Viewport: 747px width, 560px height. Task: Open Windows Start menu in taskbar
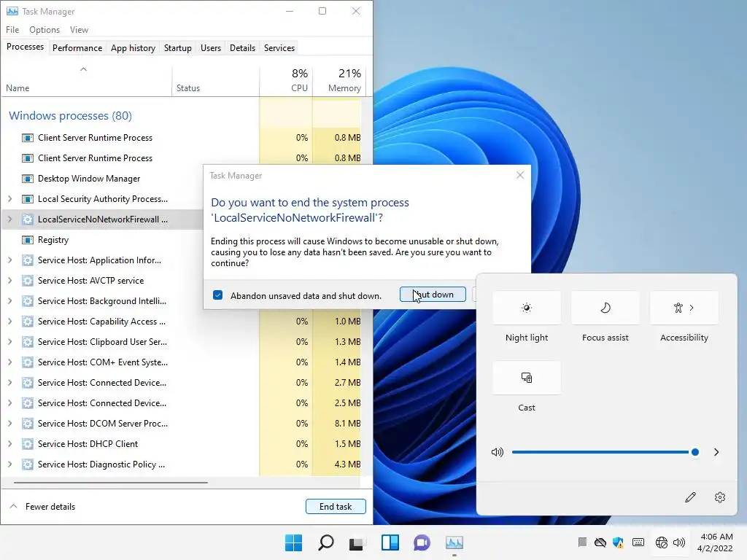click(x=293, y=542)
